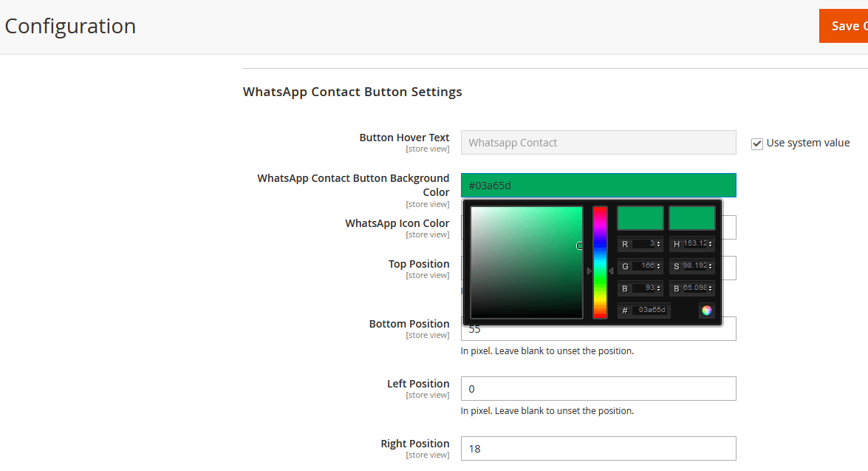The height and width of the screenshot is (471, 868).
Task: Click the selector circle in the saturation field
Action: click(580, 245)
